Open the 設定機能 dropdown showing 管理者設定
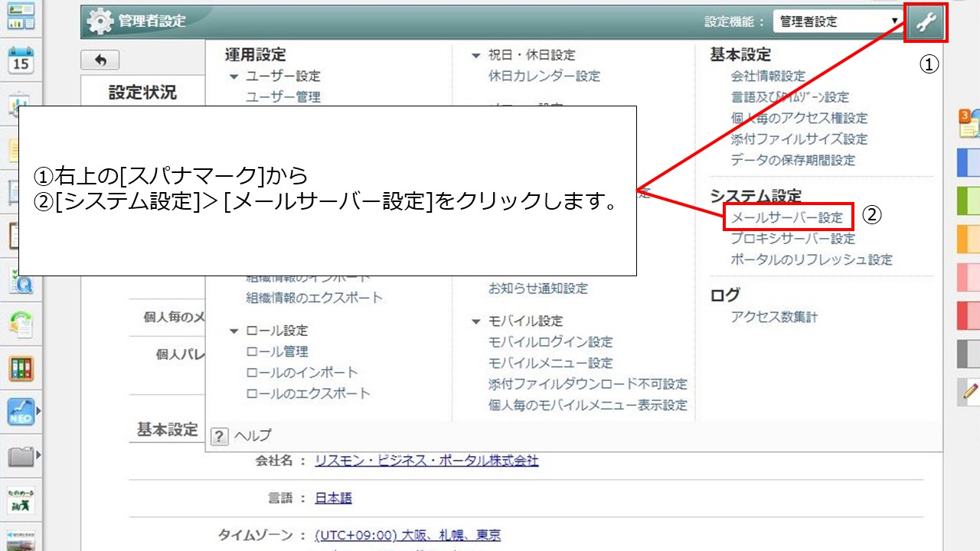The image size is (980, 551). 838,21
